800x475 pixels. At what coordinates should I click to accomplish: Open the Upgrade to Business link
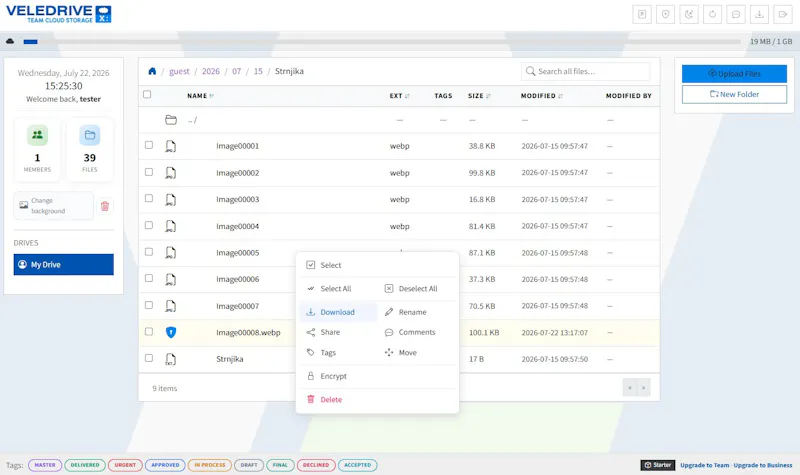tap(763, 465)
